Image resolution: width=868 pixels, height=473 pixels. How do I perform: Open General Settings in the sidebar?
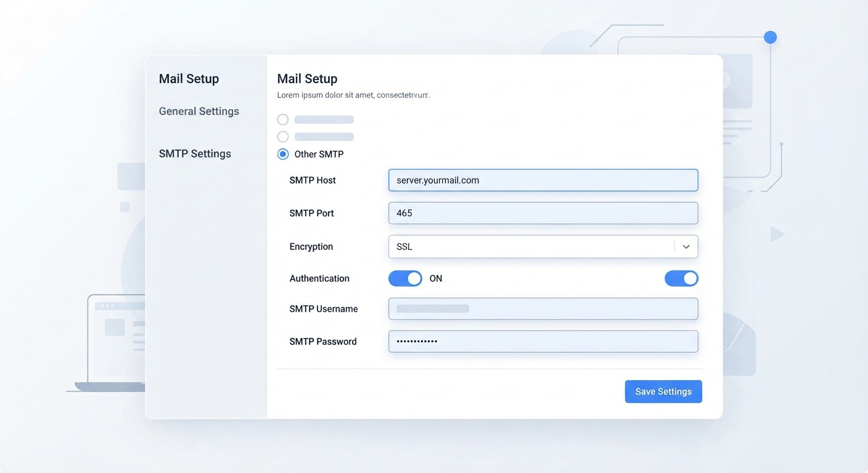tap(199, 111)
